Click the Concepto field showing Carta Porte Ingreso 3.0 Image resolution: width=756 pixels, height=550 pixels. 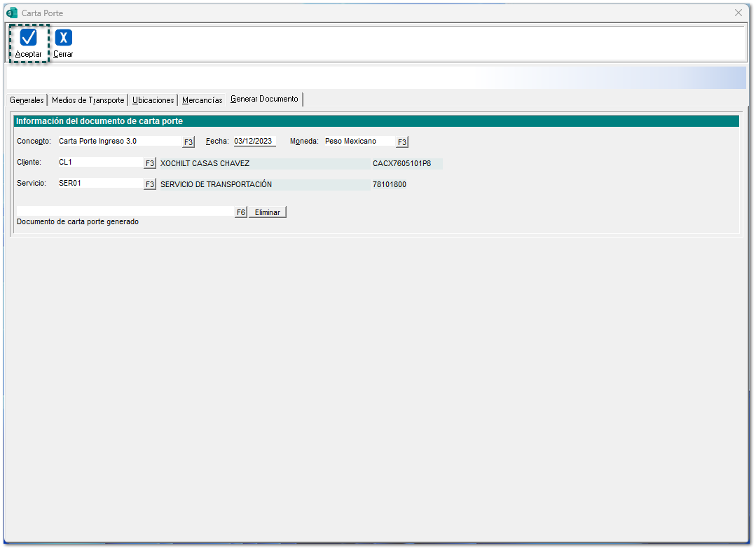point(118,142)
